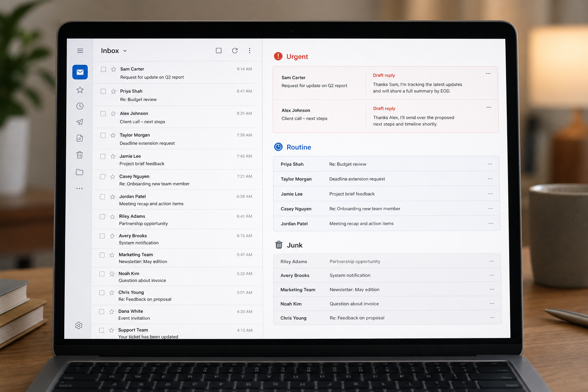Open 'Event invitation' from Dana White

click(177, 315)
